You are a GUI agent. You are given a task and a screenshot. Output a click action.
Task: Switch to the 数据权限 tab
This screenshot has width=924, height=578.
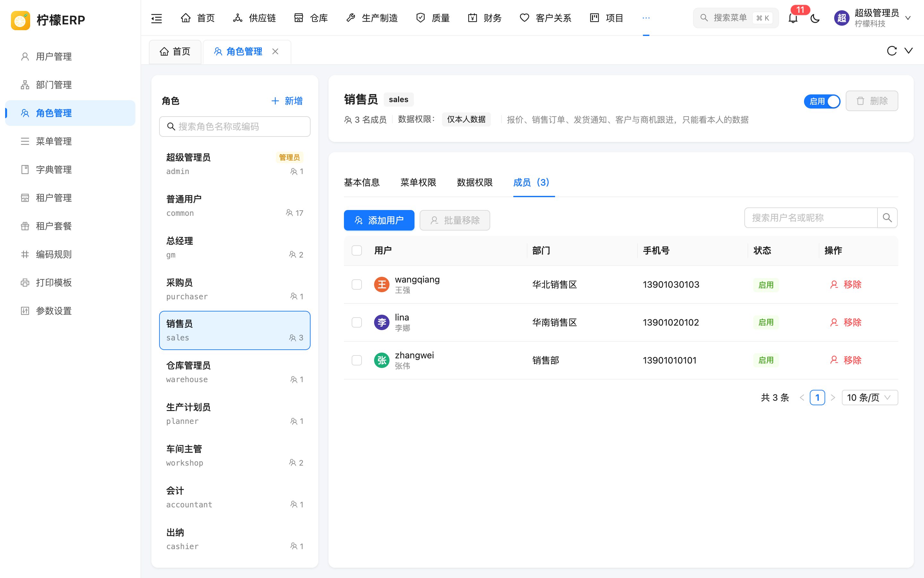click(x=475, y=182)
